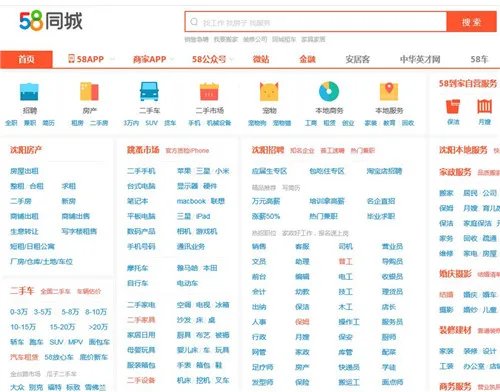This screenshot has width=500, height=392.
Task: Open the macbook link
Action: click(x=191, y=201)
